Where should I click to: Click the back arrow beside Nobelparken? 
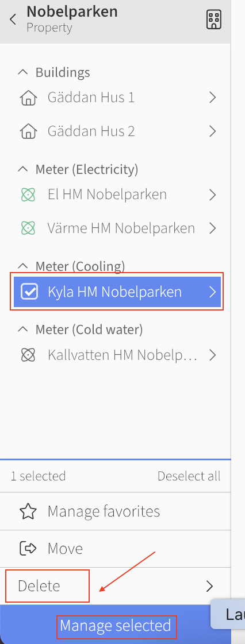point(13,20)
